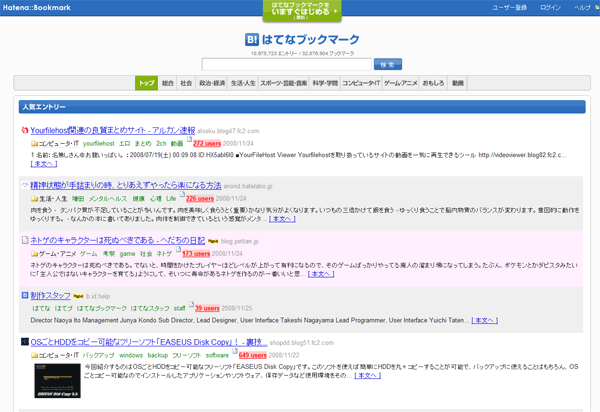600x412 pixels.
Task: Switch to 生活・人生 tab
Action: pos(243,83)
